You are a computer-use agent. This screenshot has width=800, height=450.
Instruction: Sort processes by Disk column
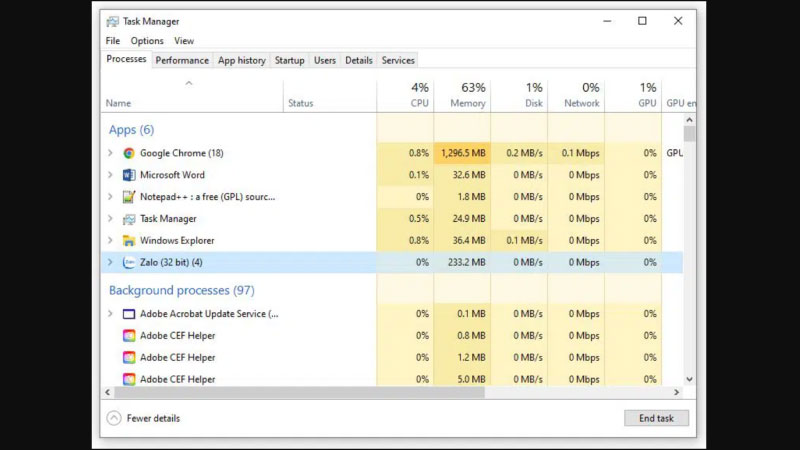click(x=519, y=95)
